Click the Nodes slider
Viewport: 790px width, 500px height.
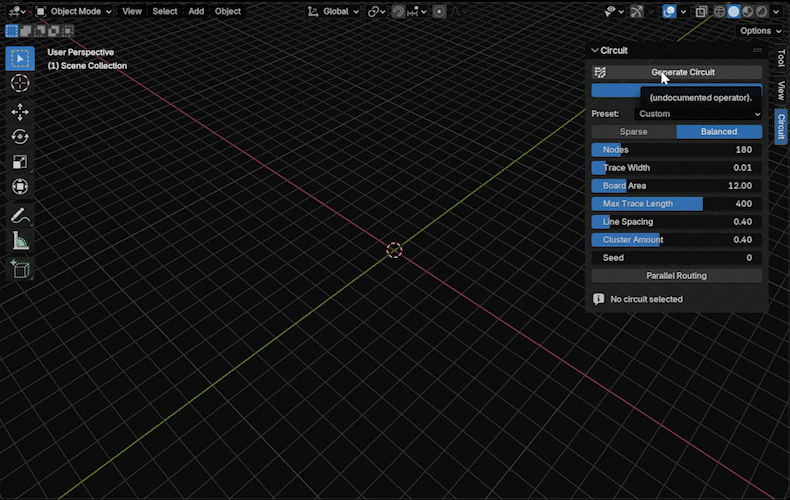coord(676,150)
